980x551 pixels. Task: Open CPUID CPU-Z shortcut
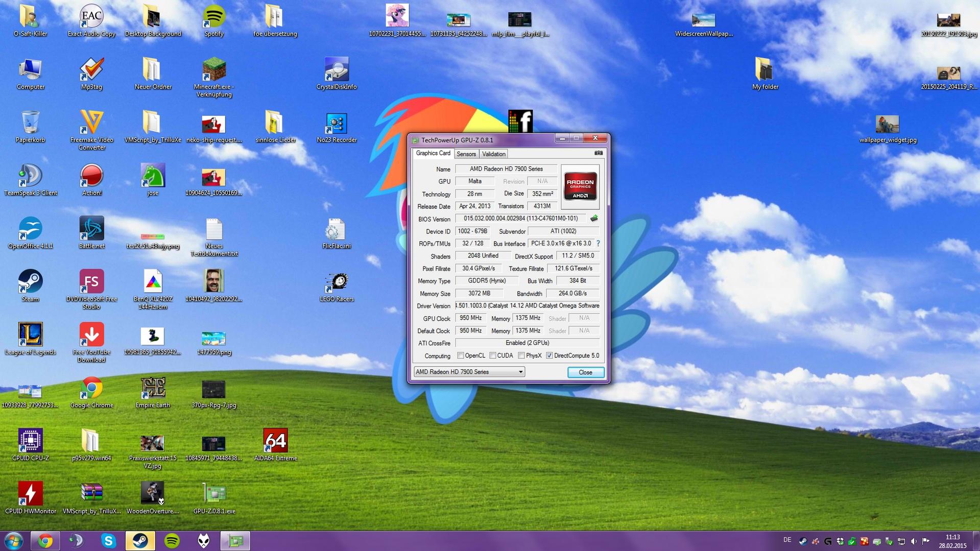coord(30,445)
